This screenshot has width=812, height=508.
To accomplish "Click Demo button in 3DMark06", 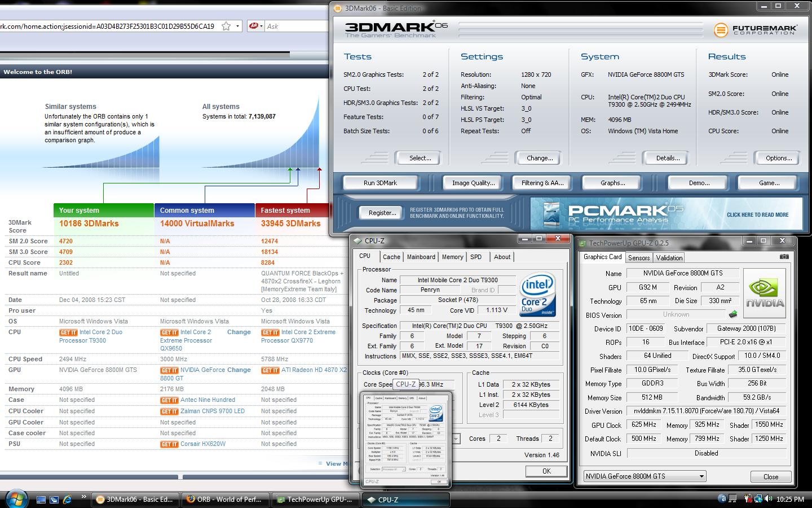I will [x=699, y=183].
